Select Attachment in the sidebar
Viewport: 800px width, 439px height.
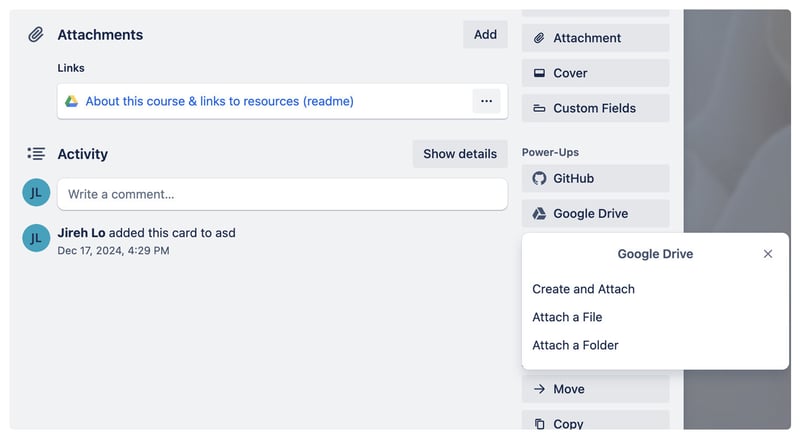pos(595,38)
